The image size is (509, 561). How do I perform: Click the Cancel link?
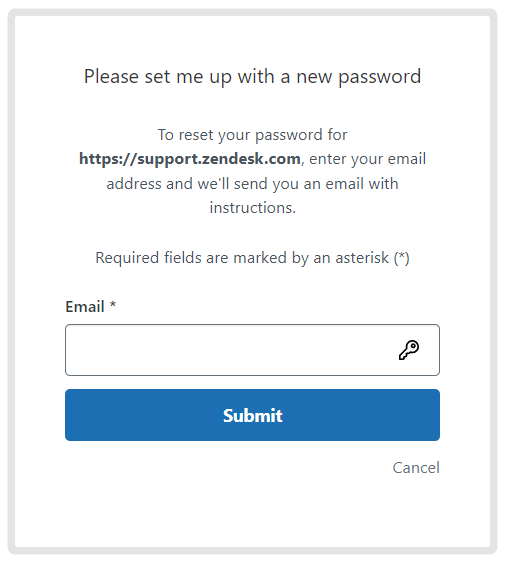(416, 468)
